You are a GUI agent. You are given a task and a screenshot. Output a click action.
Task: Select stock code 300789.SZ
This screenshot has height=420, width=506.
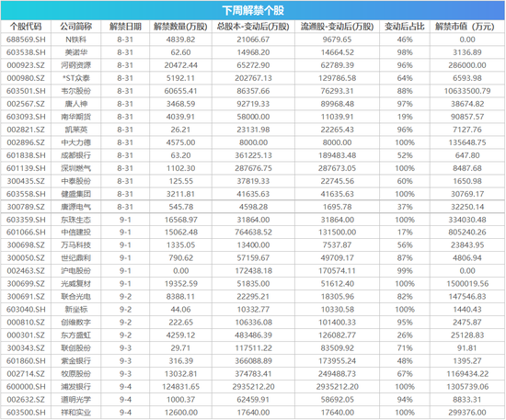[x=26, y=207]
